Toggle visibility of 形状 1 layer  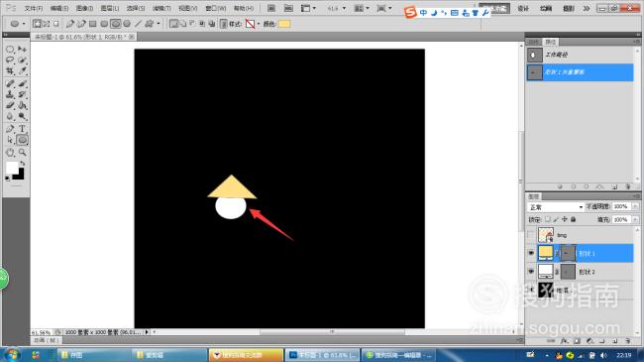point(531,254)
